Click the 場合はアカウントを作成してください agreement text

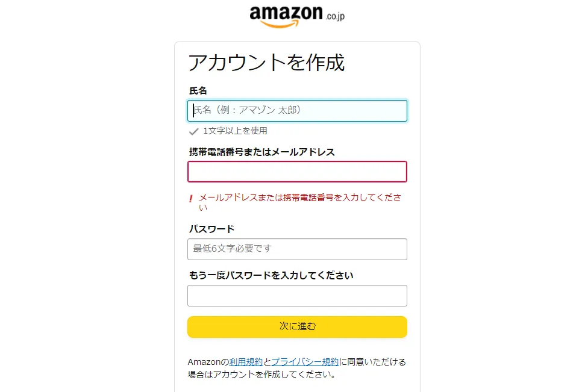click(262, 375)
